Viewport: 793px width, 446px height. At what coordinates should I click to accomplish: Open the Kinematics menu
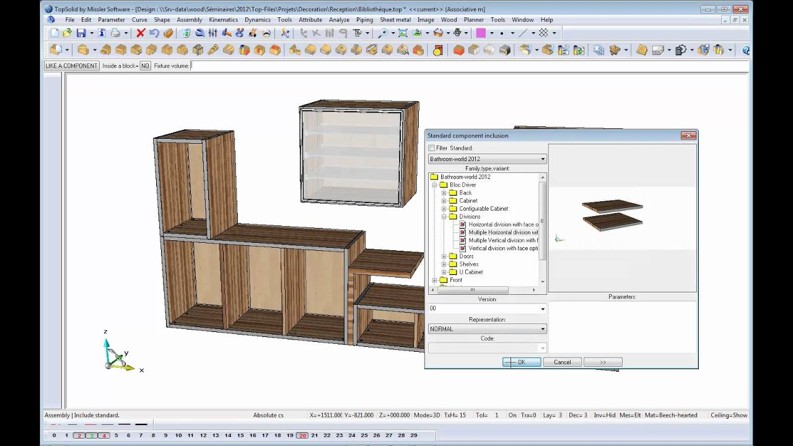point(223,20)
